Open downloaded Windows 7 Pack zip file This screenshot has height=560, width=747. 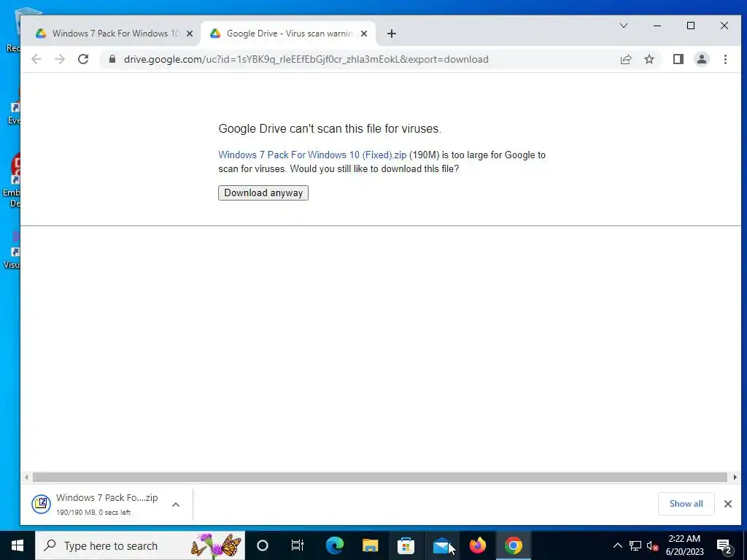coord(96,505)
